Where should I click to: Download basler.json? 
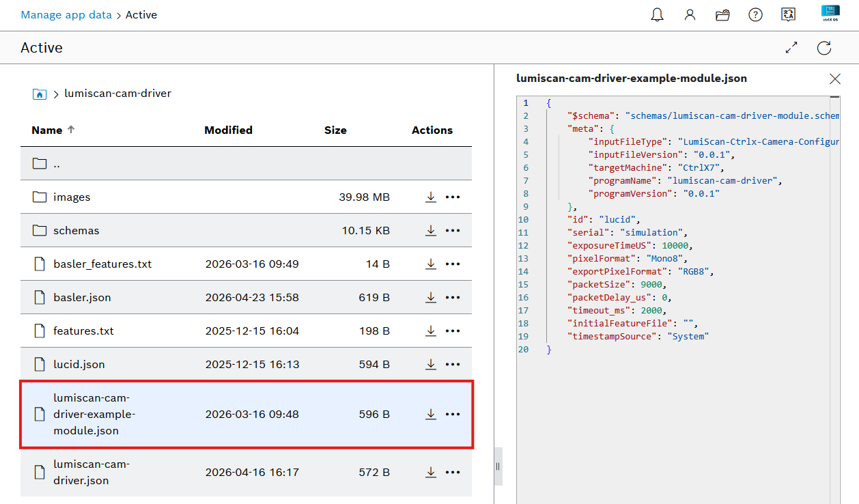431,298
